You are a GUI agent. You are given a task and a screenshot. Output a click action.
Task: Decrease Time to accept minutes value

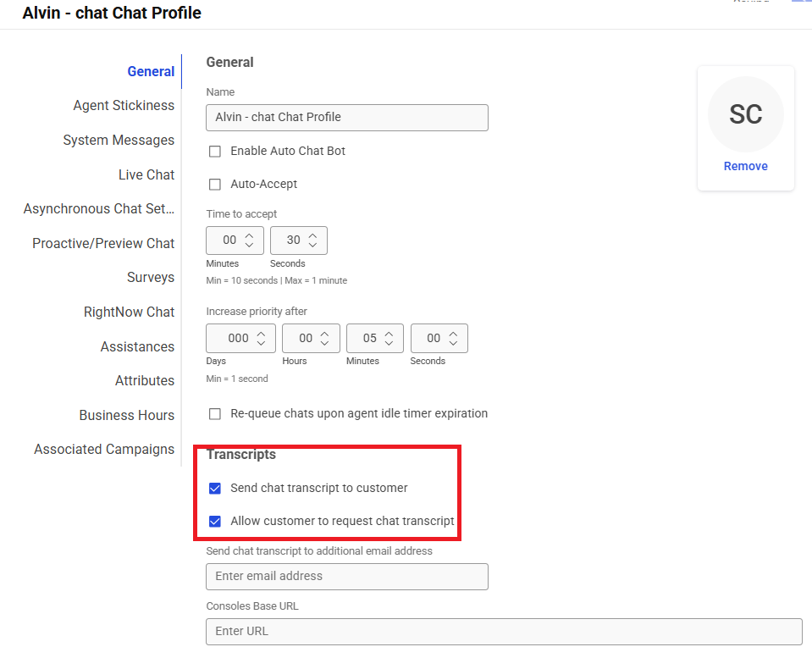(x=249, y=245)
